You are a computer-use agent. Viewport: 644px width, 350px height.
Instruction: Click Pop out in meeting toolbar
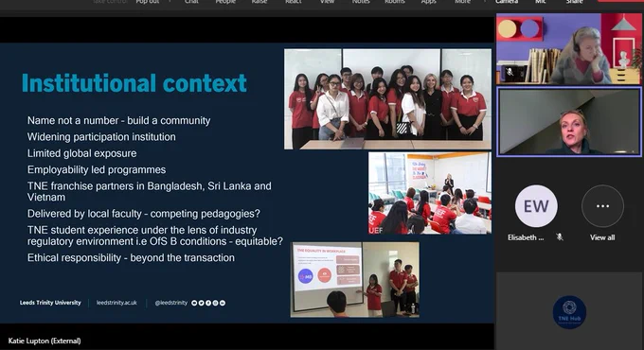(148, 2)
